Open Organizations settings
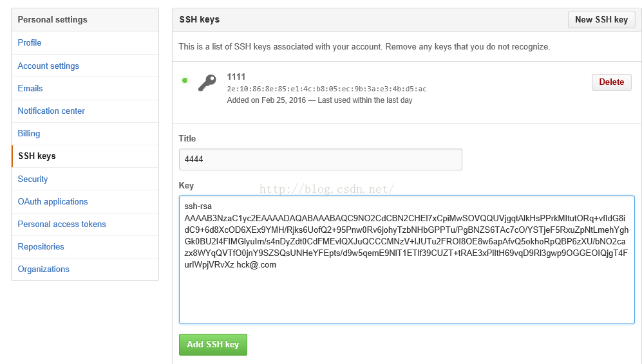Viewport: 642px width, 364px height. 44,269
